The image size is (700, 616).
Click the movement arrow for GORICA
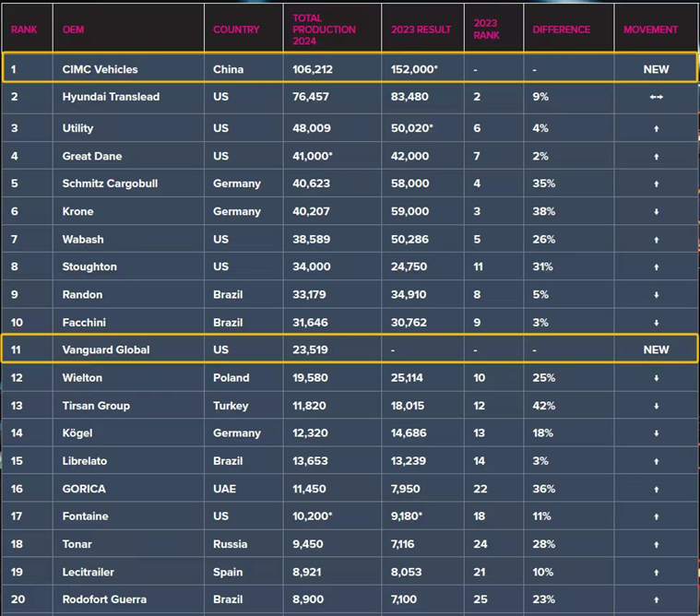pos(656,489)
